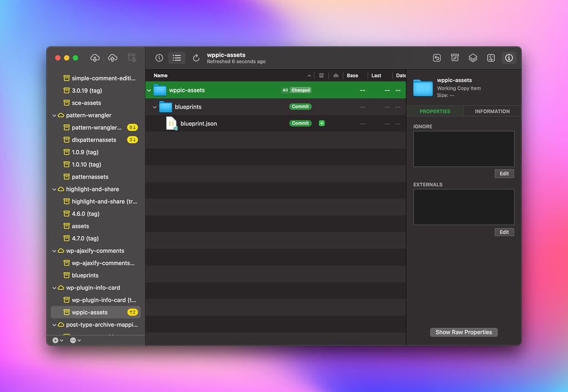Click the yellow 3 badge on dlxpatternassets
Screen dimensions: 568x392
click(133, 140)
